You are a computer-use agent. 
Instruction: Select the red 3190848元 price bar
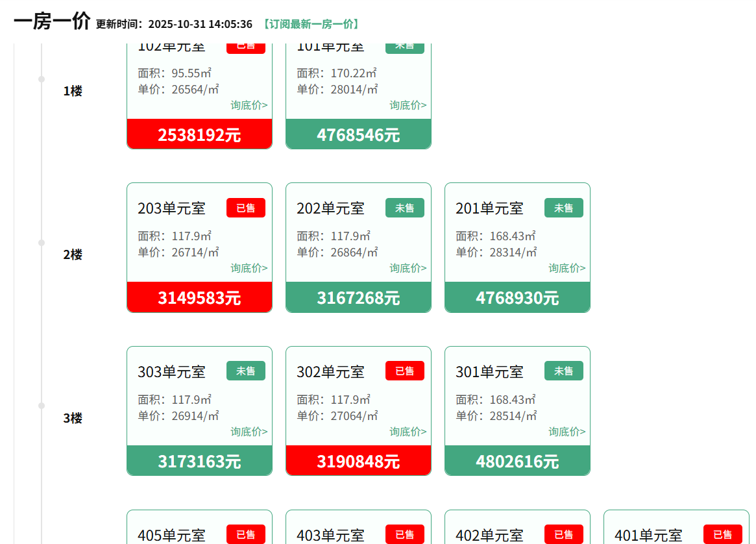(x=358, y=461)
